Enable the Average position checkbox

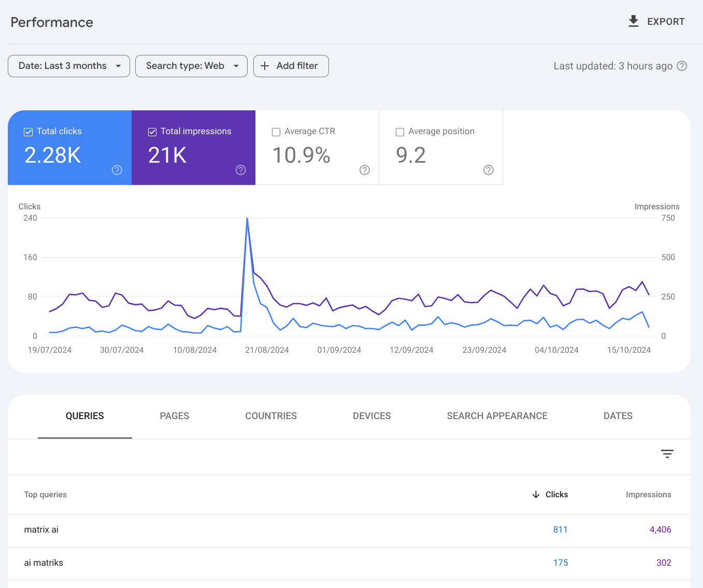pos(400,132)
